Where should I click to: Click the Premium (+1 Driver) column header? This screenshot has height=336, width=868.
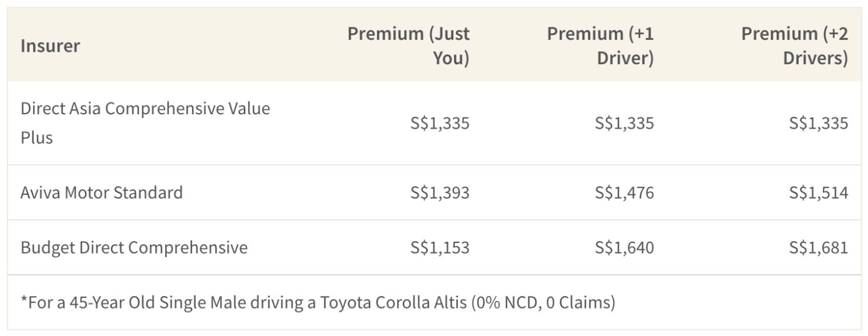point(600,46)
